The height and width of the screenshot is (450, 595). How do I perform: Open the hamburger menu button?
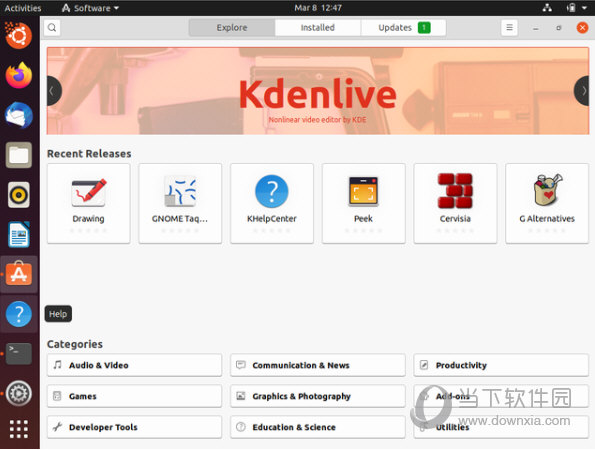coord(509,28)
